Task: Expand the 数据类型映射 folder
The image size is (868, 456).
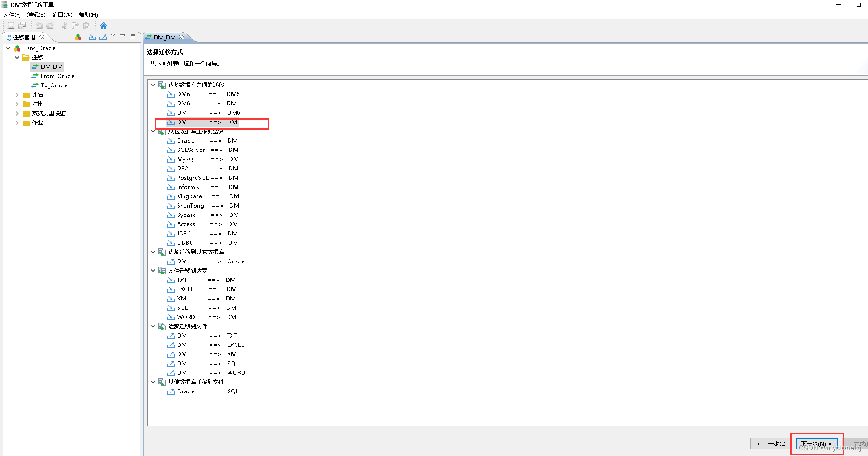Action: click(x=17, y=113)
